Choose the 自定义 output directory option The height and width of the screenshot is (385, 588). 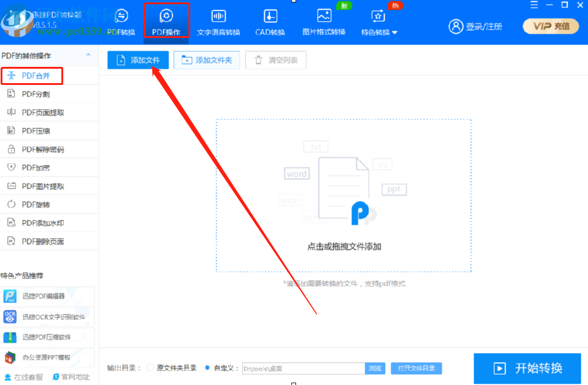pos(214,368)
